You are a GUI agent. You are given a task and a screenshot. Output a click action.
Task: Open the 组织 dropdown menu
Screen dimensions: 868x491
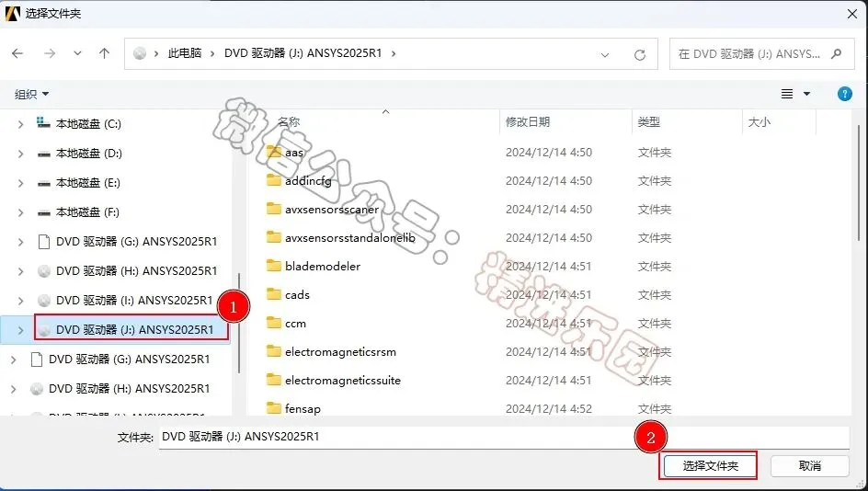click(x=31, y=94)
